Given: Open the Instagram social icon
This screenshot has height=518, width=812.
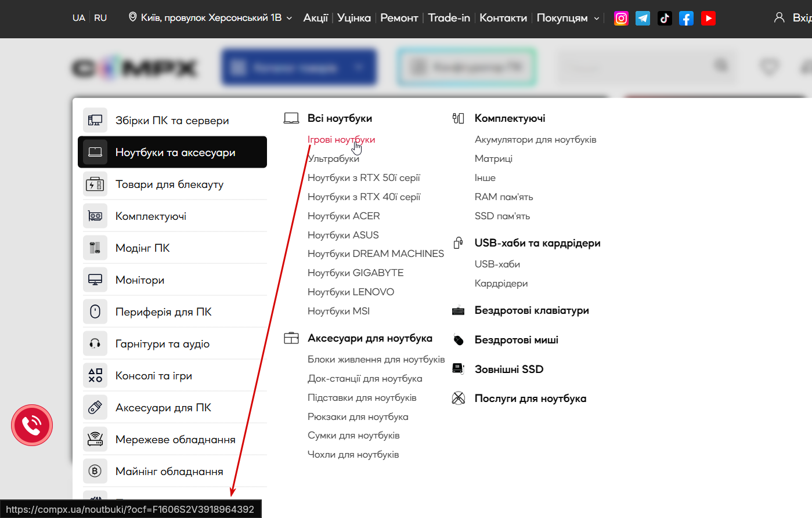Looking at the screenshot, I should point(621,19).
